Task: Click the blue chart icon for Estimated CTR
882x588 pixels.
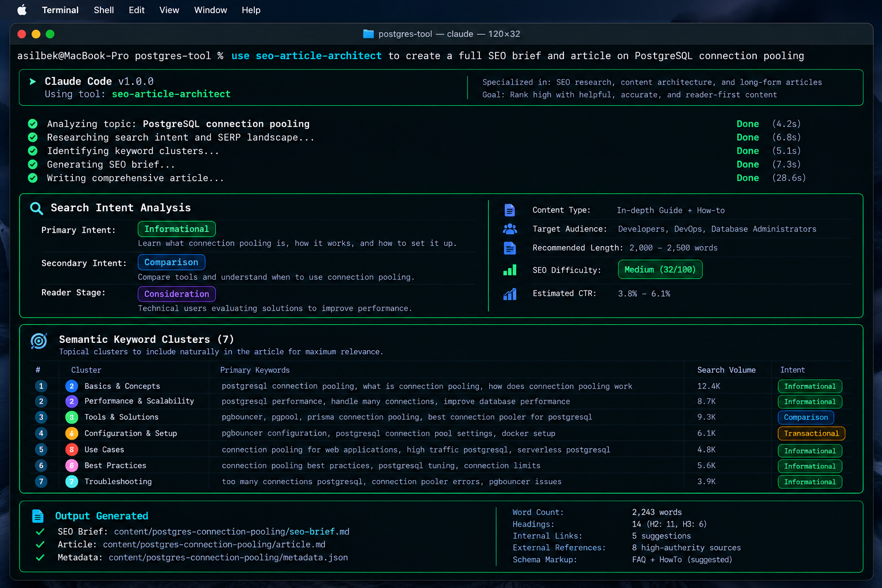Action: click(510, 294)
